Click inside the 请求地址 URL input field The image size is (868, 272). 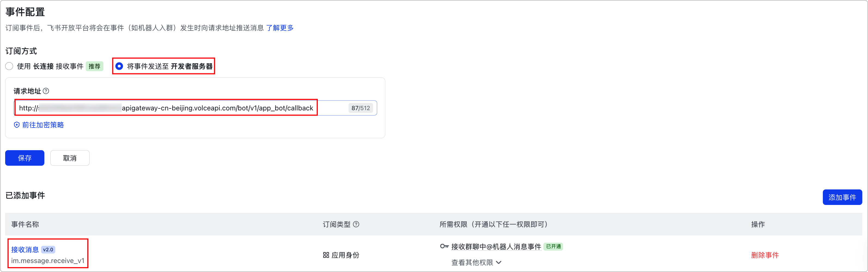pyautogui.click(x=195, y=108)
